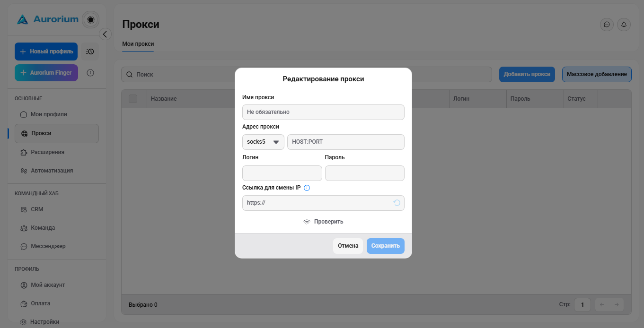Click the refresh icon in the IP change link field
This screenshot has width=644, height=328.
click(x=397, y=203)
